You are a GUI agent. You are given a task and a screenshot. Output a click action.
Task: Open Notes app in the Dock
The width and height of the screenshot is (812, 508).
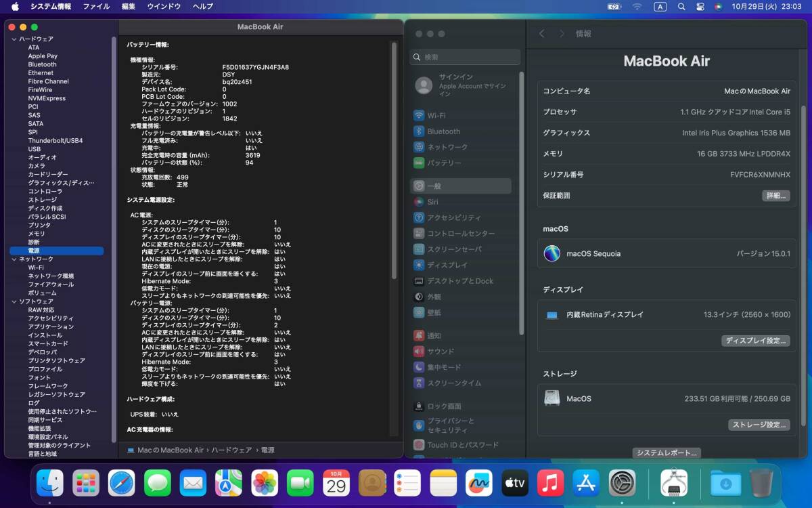[x=444, y=483]
